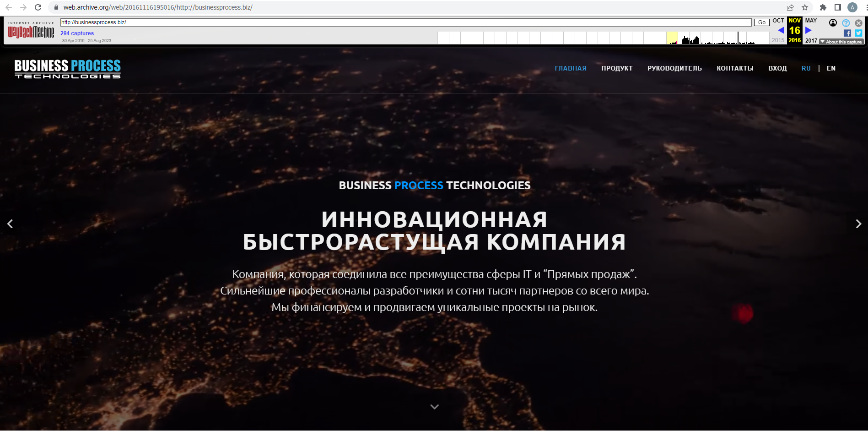Screen dimensions: 868x431
Task: Open the ПРОДУКТ menu item
Action: tap(617, 68)
